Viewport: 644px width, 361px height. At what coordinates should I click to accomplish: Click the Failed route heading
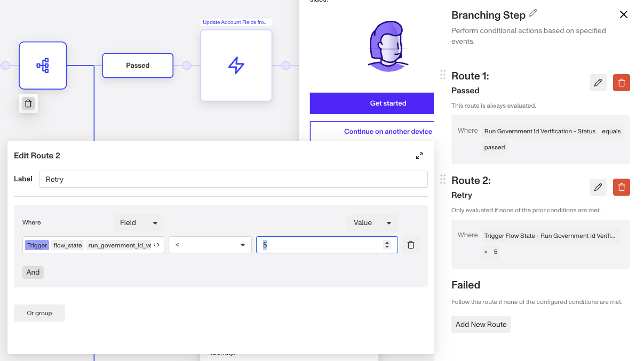[466, 285]
